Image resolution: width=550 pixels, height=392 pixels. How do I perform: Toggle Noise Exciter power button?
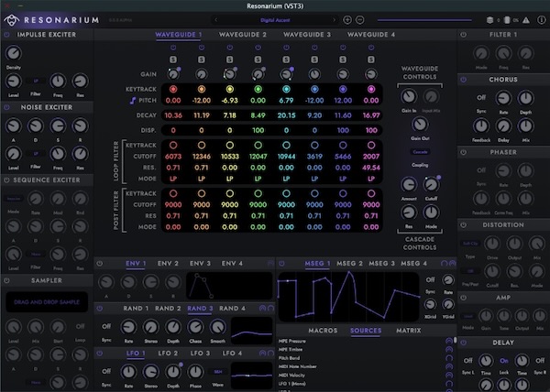pyautogui.click(x=6, y=107)
